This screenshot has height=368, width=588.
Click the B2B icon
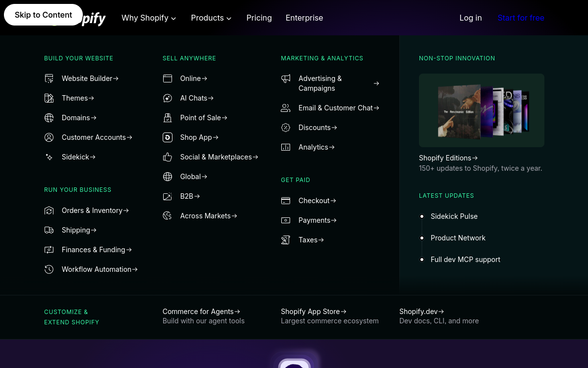click(168, 196)
